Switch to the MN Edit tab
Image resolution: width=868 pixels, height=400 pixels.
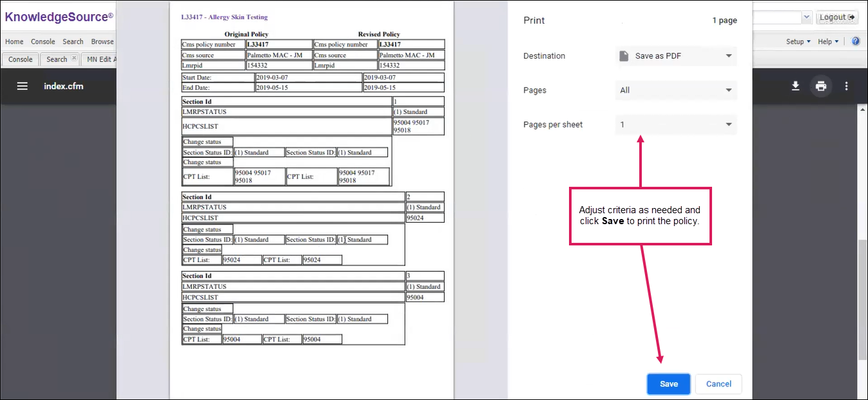click(x=101, y=59)
